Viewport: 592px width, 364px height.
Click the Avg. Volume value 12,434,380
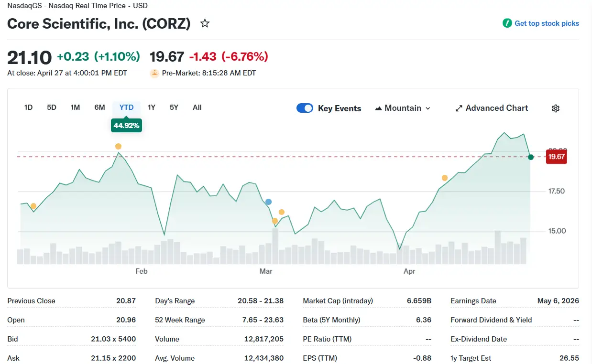tap(263, 358)
